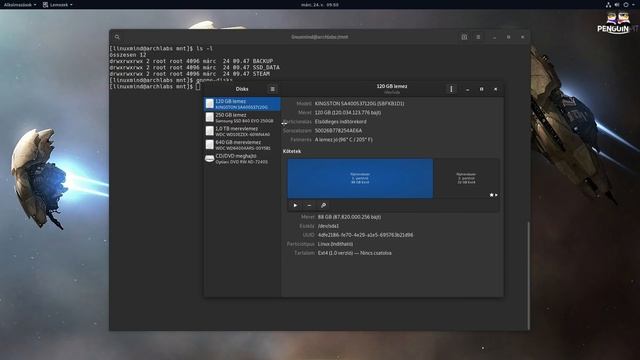Select the 32 GB partition 2 block
Screen dimensions: 640x360
(466, 178)
